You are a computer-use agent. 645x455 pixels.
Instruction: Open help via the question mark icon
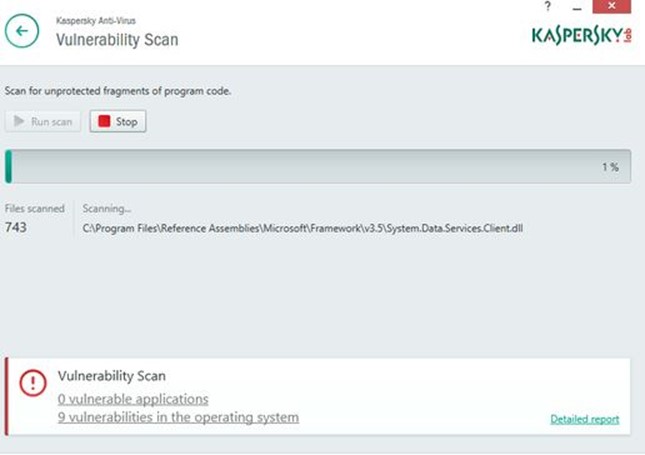(547, 7)
